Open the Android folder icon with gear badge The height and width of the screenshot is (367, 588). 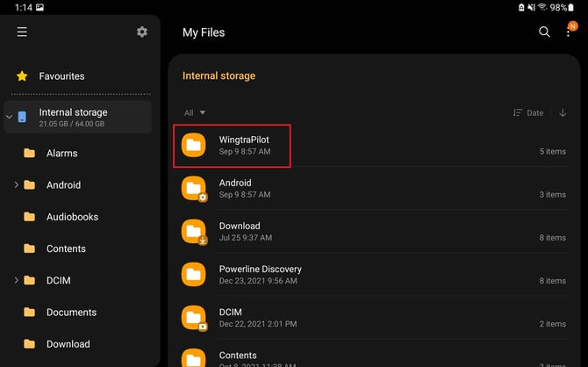(x=193, y=189)
